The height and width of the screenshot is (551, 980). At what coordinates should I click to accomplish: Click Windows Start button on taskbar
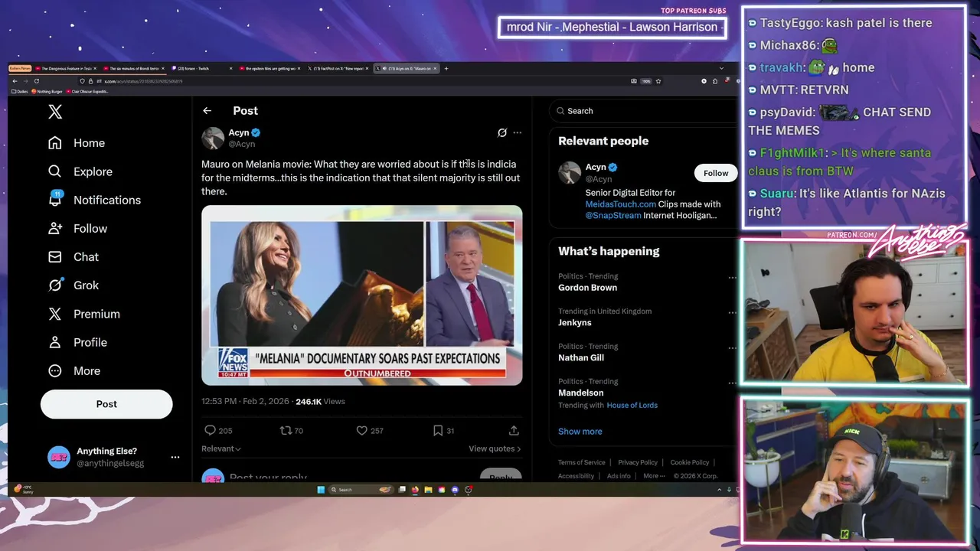click(x=321, y=490)
